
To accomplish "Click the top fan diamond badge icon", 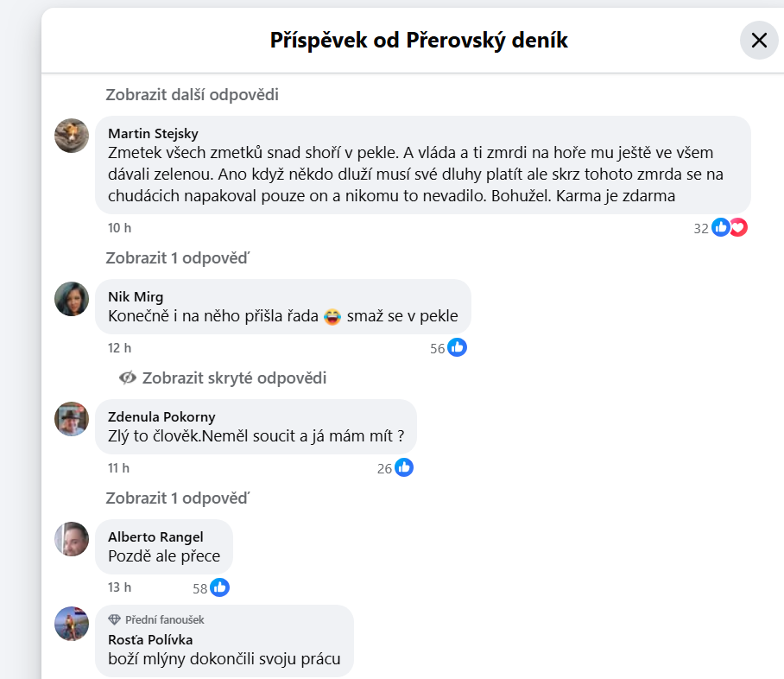I will [x=114, y=619].
